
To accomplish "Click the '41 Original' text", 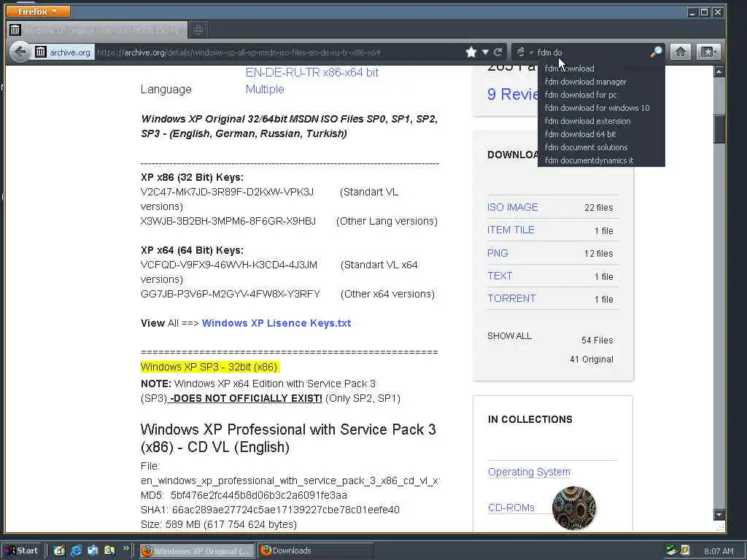I will pos(591,359).
